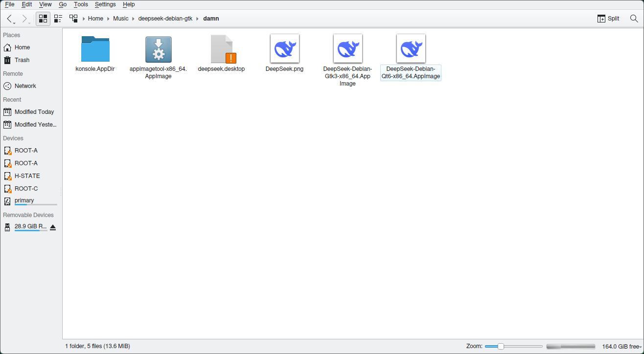Click DeepSeek-Debian-Qt6-x86_64.AppImage name label
This screenshot has width=644, height=354.
click(x=411, y=72)
